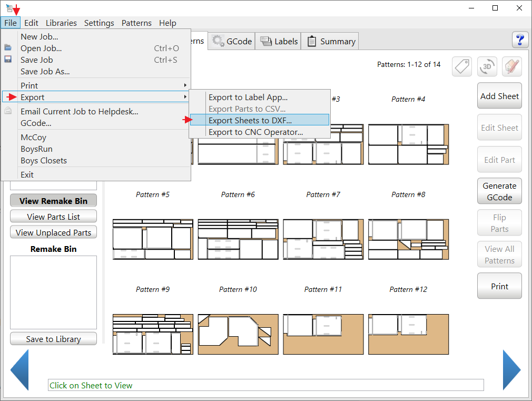Switch to the GCode tab

(232, 41)
